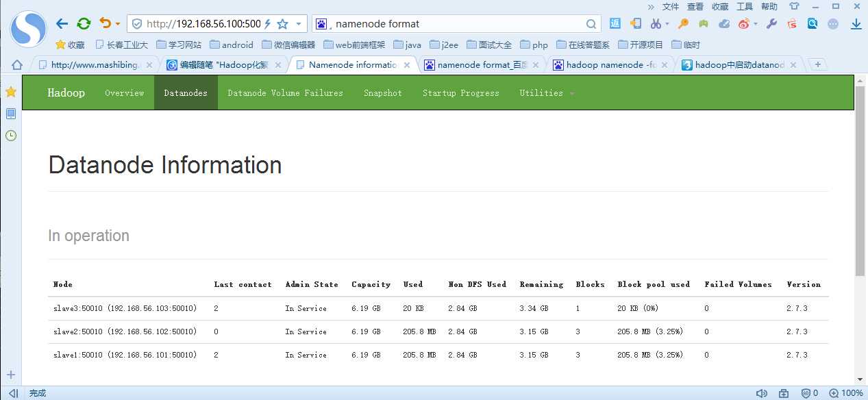The height and width of the screenshot is (400, 868).
Task: Open a new tab with plus button
Action: point(817,65)
